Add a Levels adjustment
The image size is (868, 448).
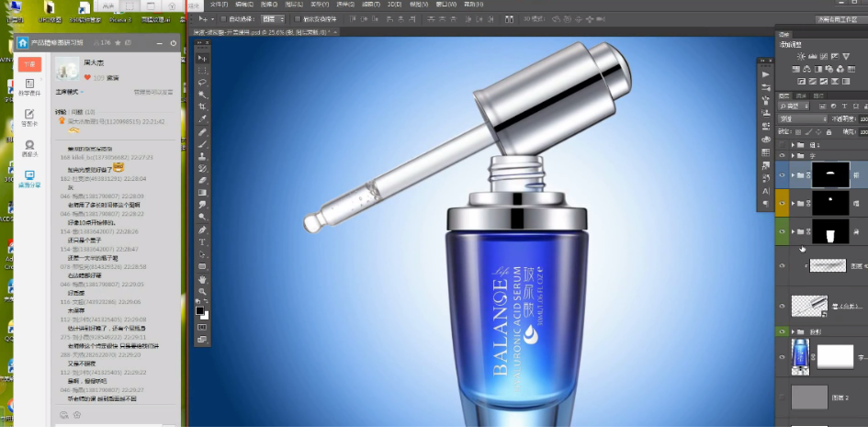pyautogui.click(x=813, y=56)
